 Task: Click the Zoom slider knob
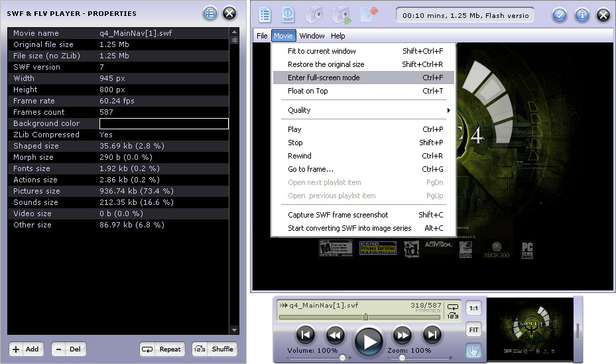pyautogui.click(x=402, y=358)
